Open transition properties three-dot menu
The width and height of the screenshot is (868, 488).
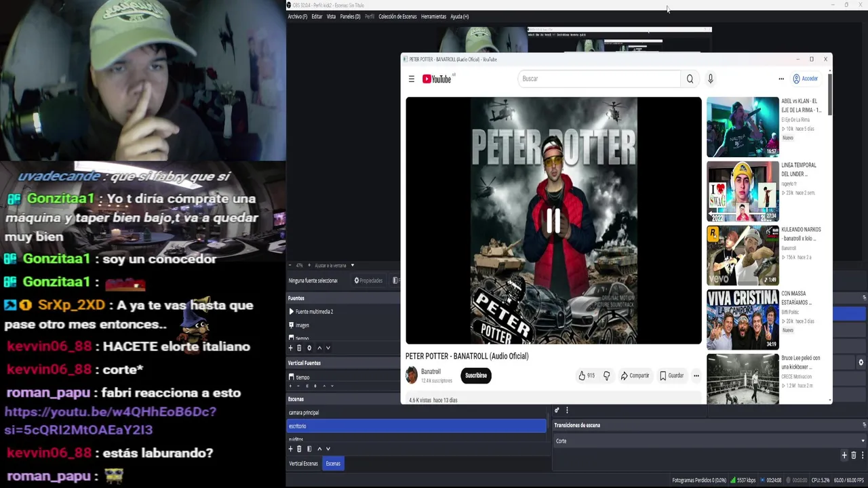coord(863,455)
